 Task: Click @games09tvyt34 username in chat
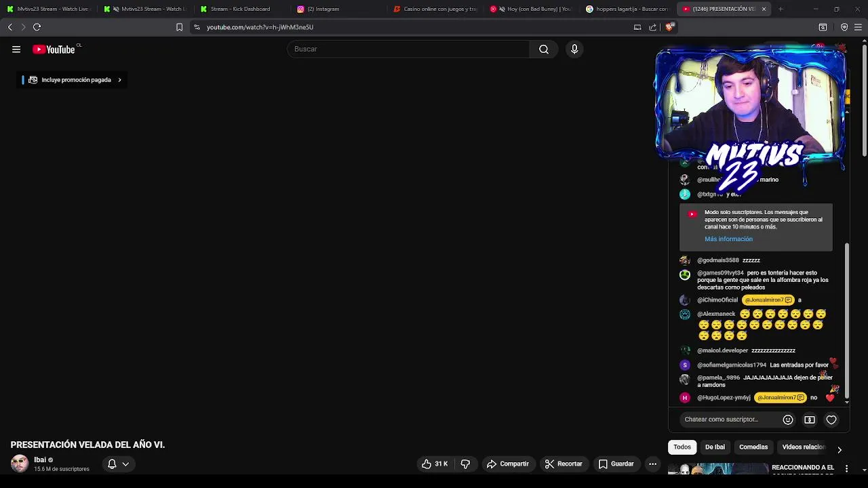[x=720, y=272]
